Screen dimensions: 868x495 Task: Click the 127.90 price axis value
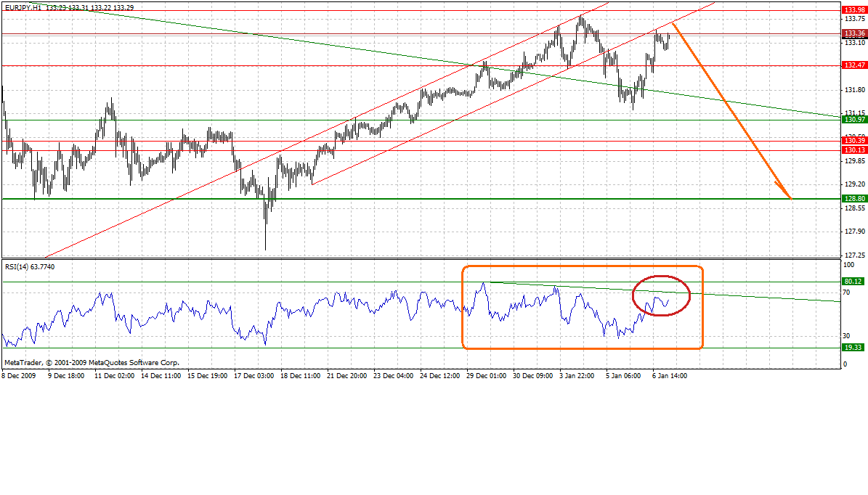855,232
